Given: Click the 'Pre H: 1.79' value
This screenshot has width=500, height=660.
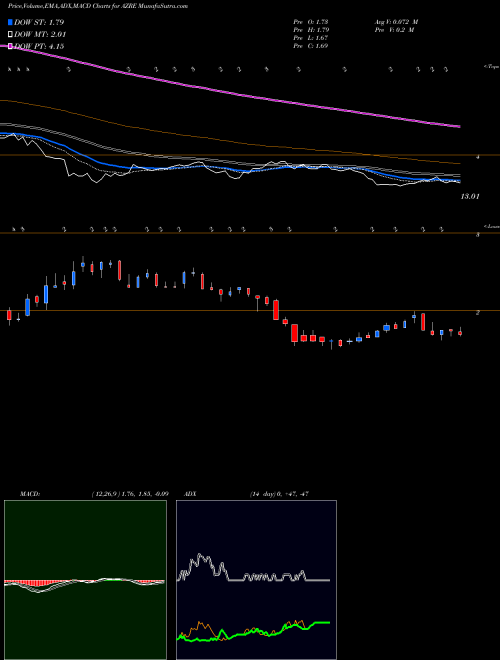Looking at the screenshot, I should [x=311, y=30].
